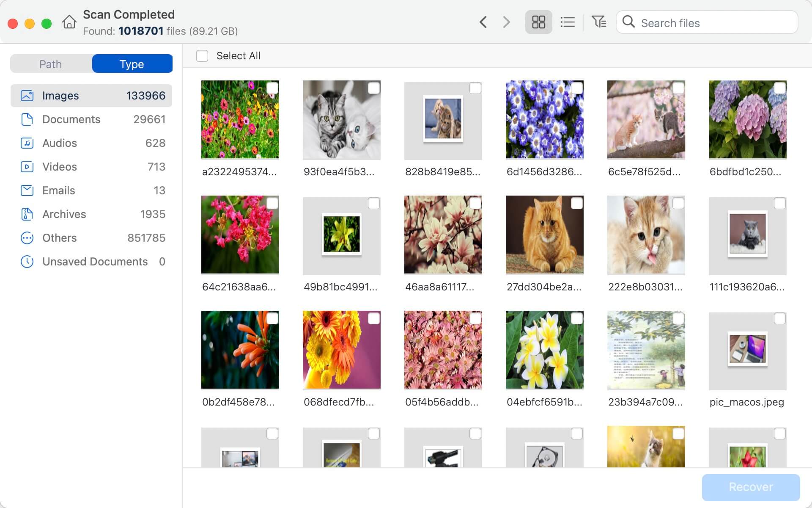Click the home icon near the title
The image size is (812, 508).
pyautogui.click(x=70, y=22)
